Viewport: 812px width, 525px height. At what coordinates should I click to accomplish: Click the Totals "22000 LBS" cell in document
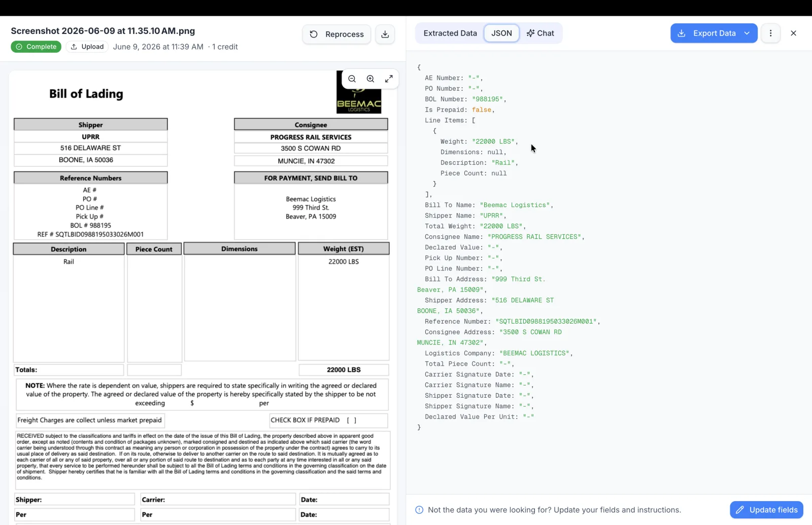pyautogui.click(x=344, y=370)
